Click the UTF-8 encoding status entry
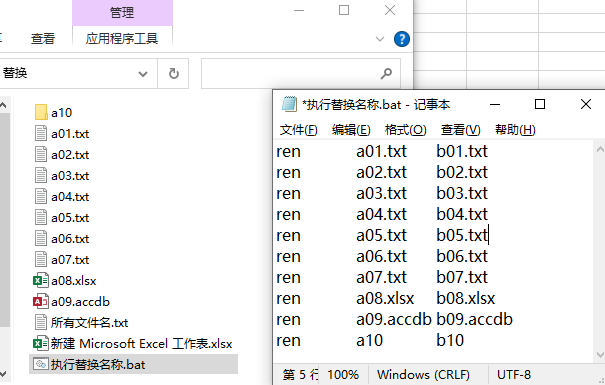This screenshot has width=605, height=385. coord(514,375)
